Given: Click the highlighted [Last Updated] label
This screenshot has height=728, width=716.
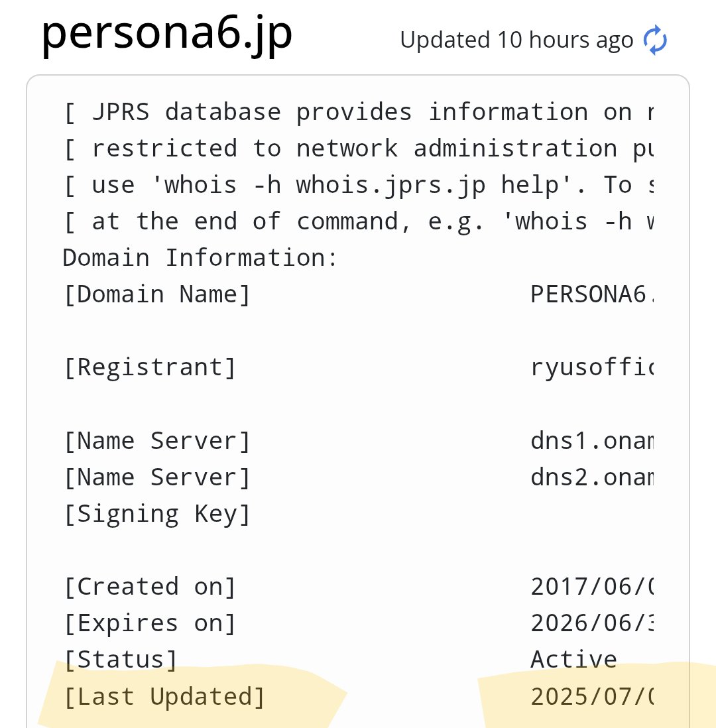Looking at the screenshot, I should [164, 697].
